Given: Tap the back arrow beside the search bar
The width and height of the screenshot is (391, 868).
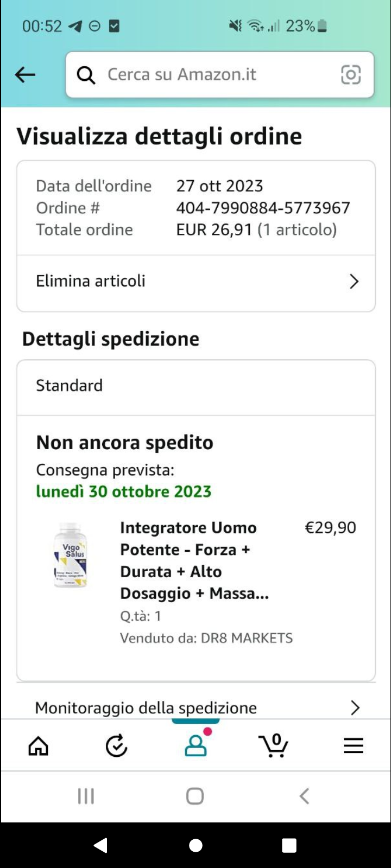Looking at the screenshot, I should tap(25, 75).
